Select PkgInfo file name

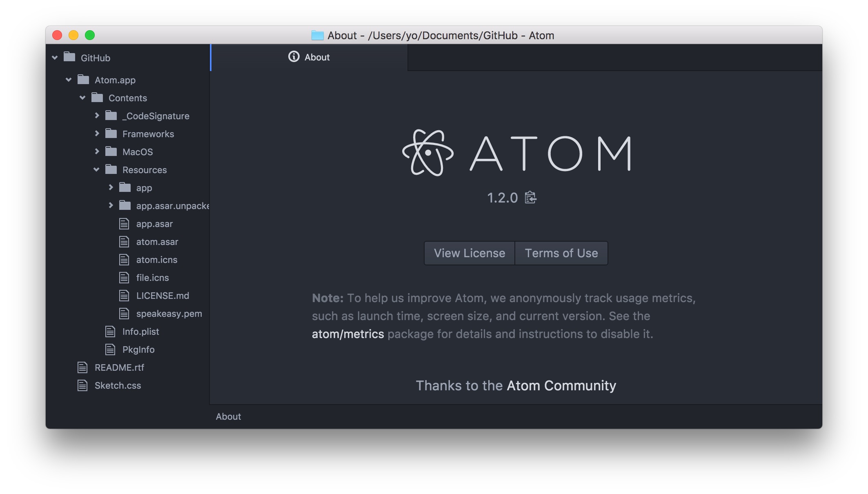tap(138, 349)
